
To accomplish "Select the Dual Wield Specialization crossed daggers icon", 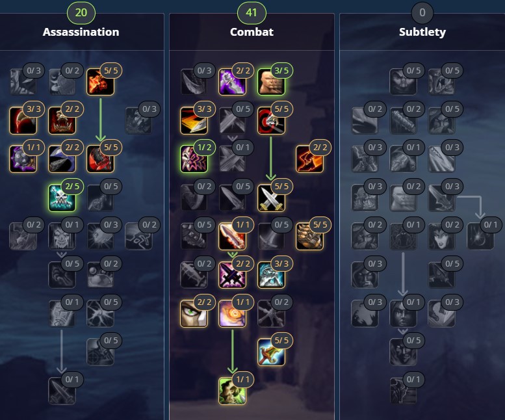I will tap(271, 198).
